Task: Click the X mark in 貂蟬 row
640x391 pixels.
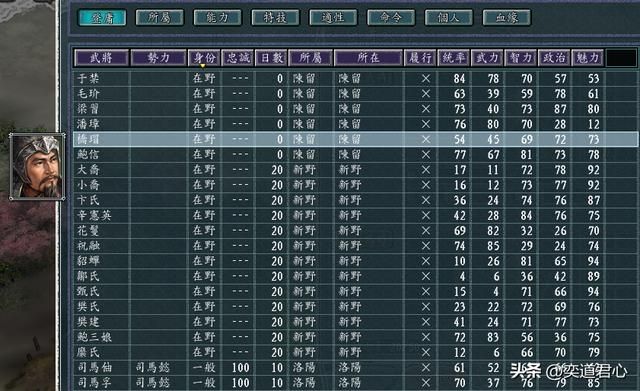Action: coord(426,261)
